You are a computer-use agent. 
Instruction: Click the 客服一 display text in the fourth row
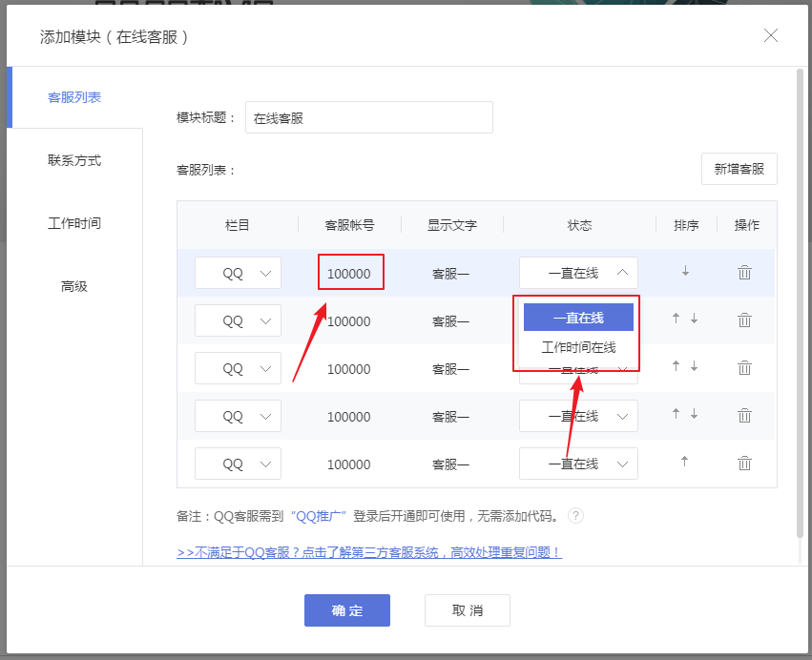pos(451,416)
